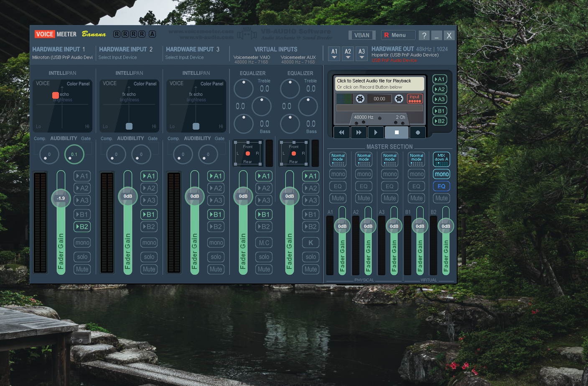Toggle the K karaoke button on Voicemeeter AUX
This screenshot has height=386, width=588.
click(311, 243)
